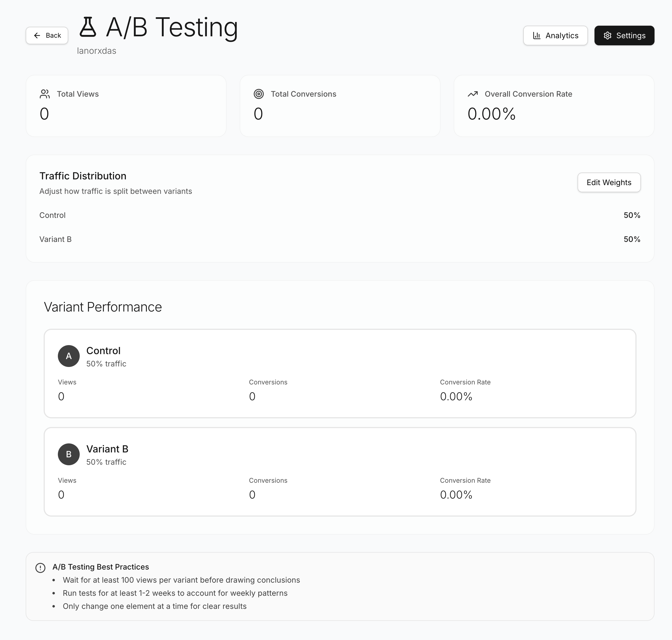Click the Variant B 50% traffic row

[x=340, y=239]
